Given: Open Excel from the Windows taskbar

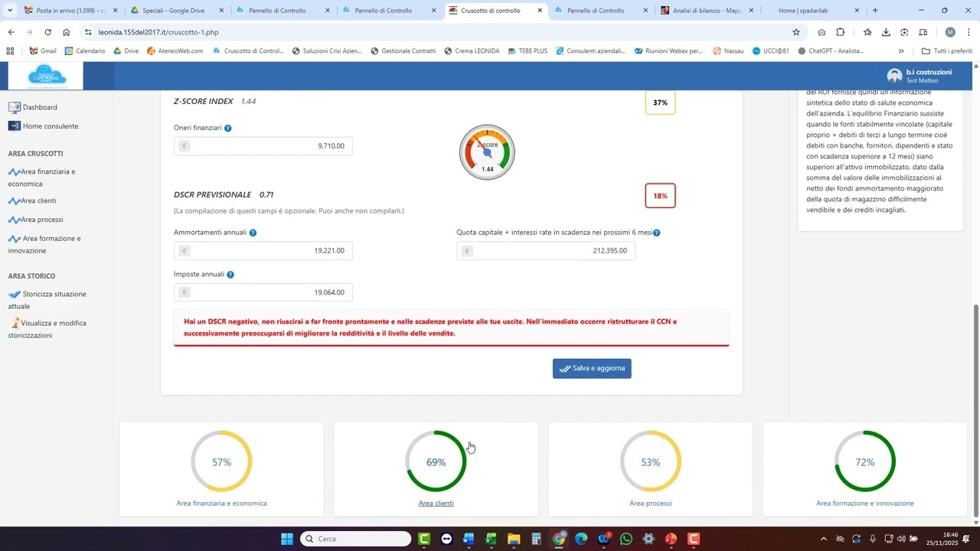Looking at the screenshot, I should tap(491, 540).
